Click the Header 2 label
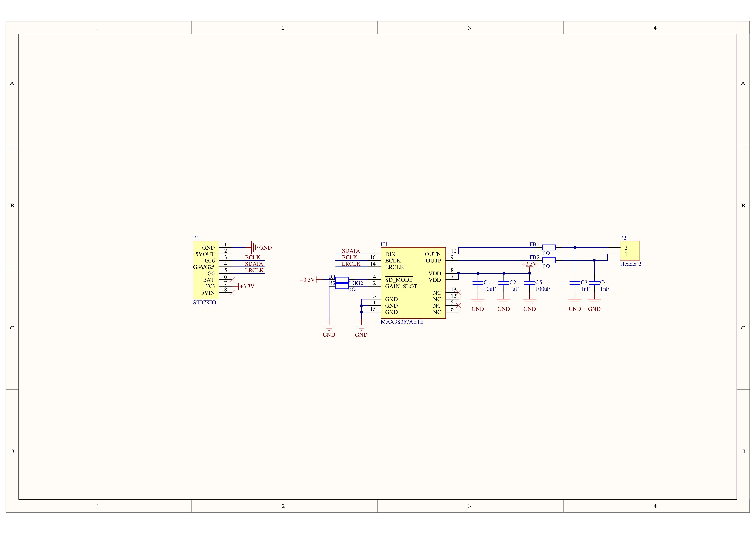 click(x=631, y=264)
